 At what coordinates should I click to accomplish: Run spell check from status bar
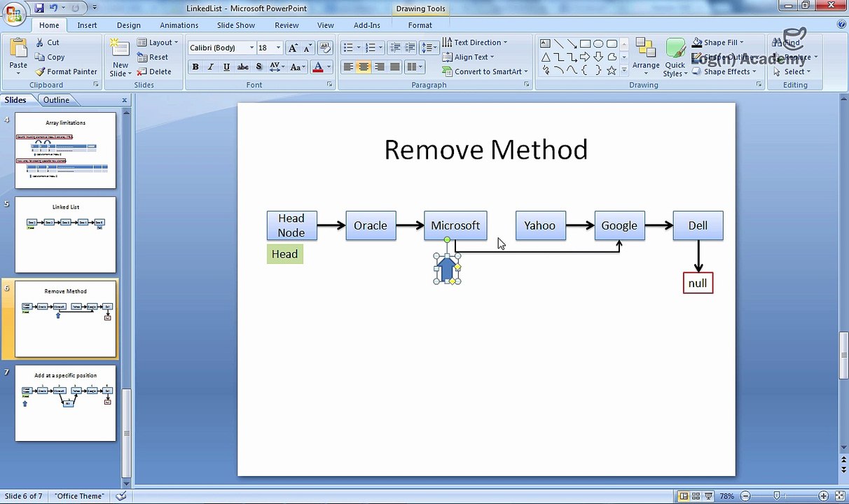pos(121,496)
